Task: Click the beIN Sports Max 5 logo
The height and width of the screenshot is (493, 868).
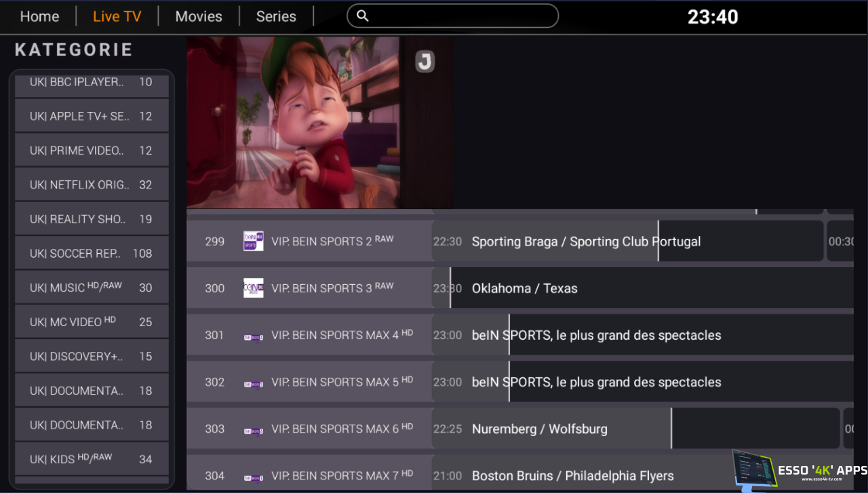Action: pos(253,384)
